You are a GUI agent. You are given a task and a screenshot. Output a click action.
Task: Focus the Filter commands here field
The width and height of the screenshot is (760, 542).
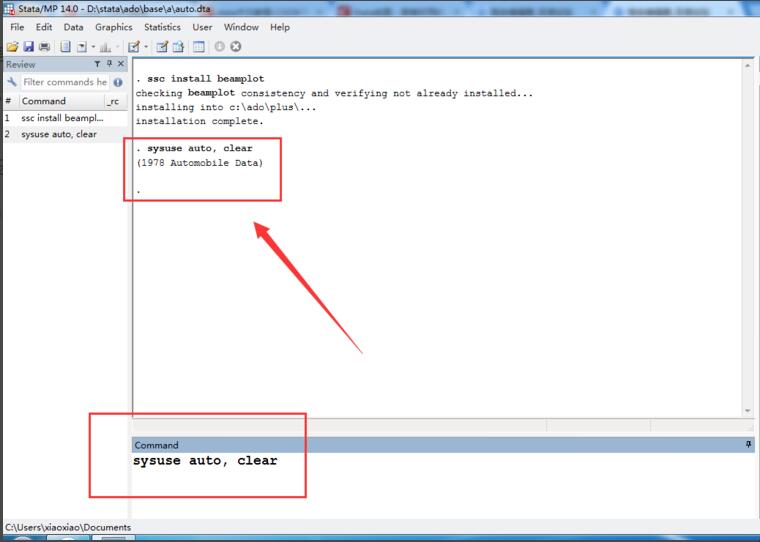pos(65,82)
